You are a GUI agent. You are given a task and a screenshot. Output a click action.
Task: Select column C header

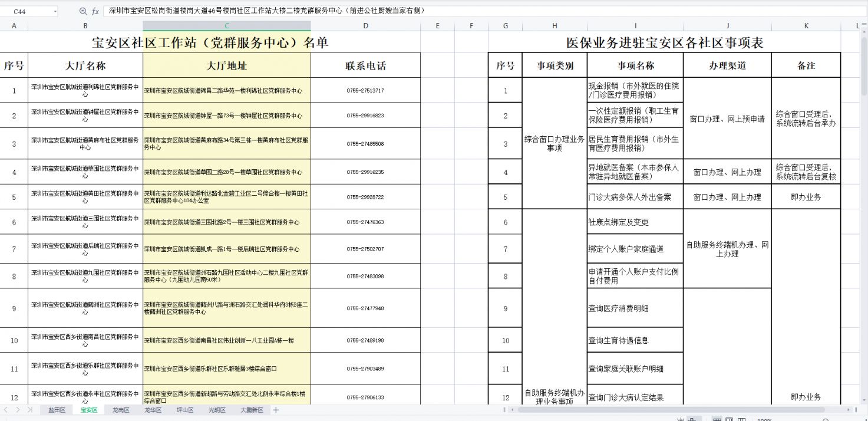(x=227, y=25)
